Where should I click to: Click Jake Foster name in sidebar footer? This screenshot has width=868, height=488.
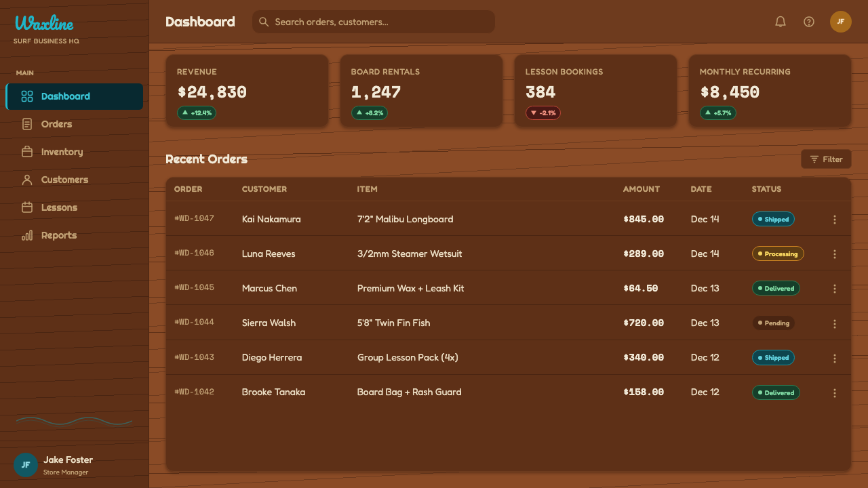(68, 460)
